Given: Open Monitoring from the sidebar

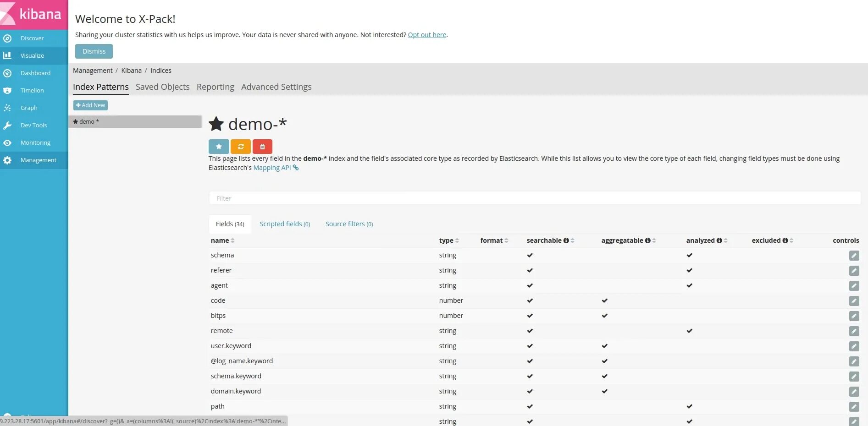Looking at the screenshot, I should point(34,142).
